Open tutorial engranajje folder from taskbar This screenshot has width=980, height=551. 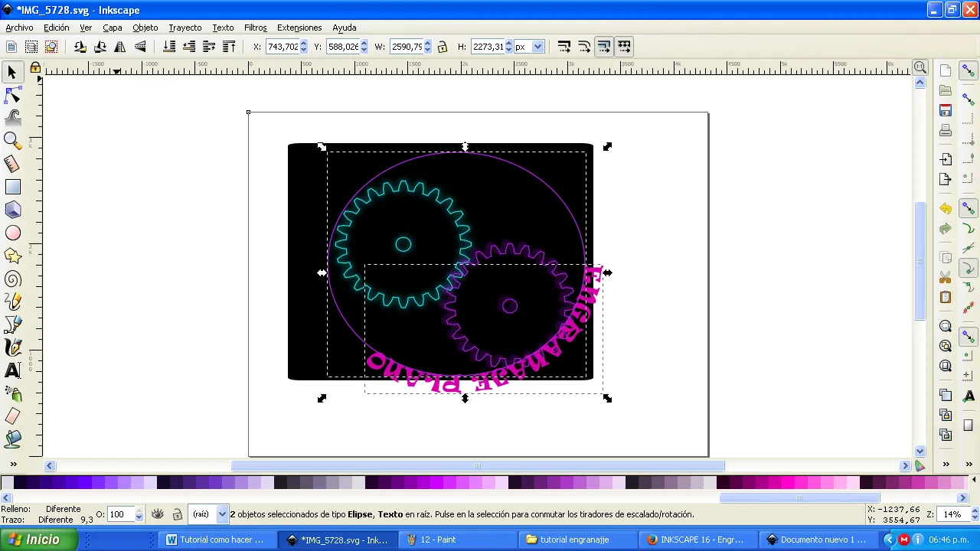coord(577,540)
